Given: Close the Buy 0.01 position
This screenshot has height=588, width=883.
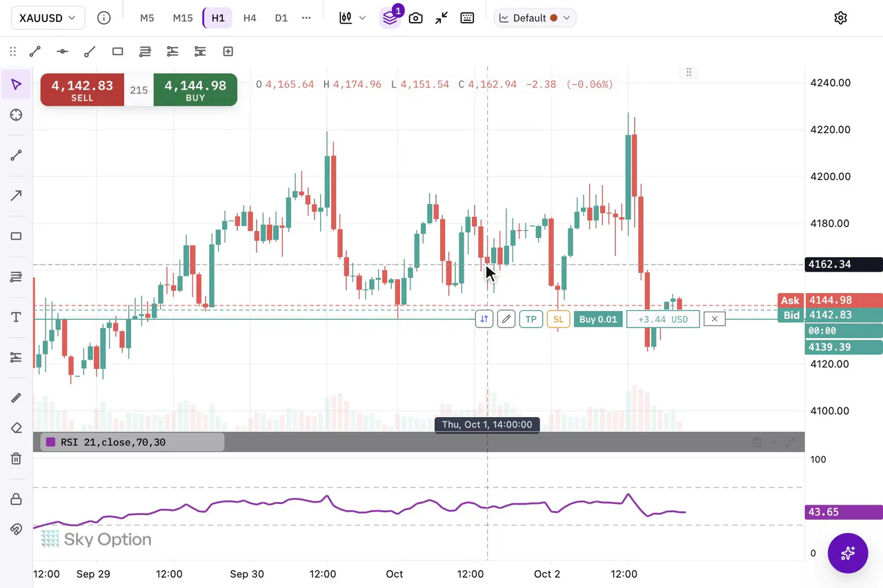Looking at the screenshot, I should click(x=715, y=319).
